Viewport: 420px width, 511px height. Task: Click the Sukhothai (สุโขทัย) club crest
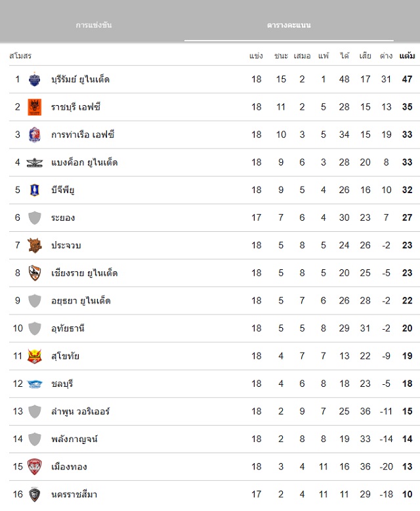[x=34, y=357]
